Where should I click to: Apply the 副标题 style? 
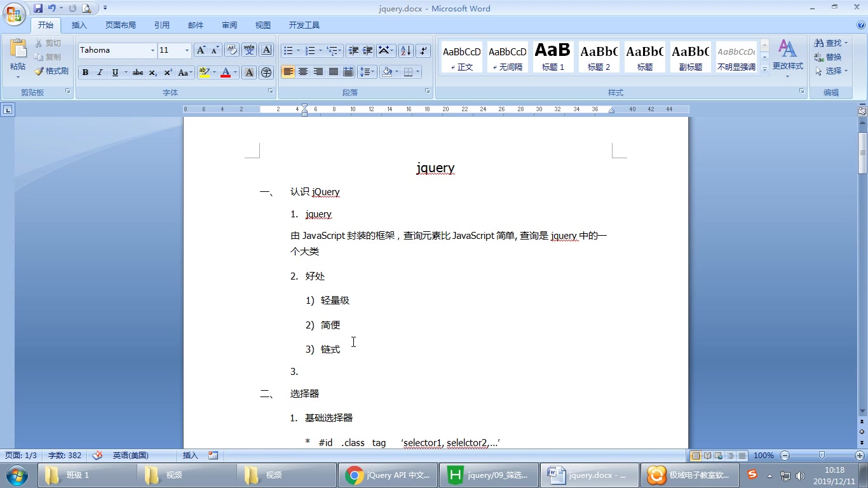691,57
